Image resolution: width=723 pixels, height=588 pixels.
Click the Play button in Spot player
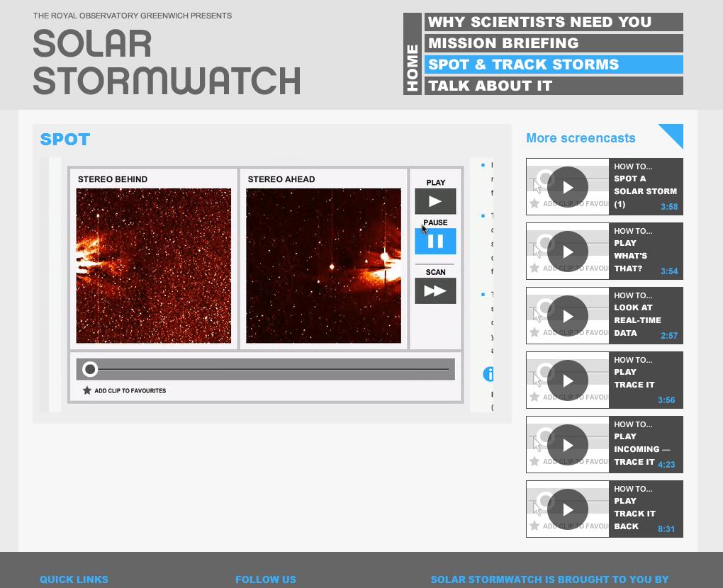(x=435, y=201)
